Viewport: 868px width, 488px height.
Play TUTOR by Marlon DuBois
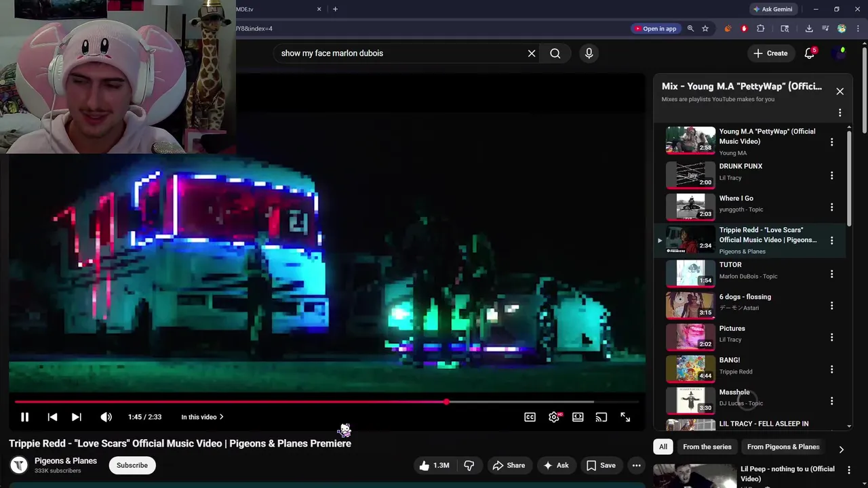tap(749, 273)
